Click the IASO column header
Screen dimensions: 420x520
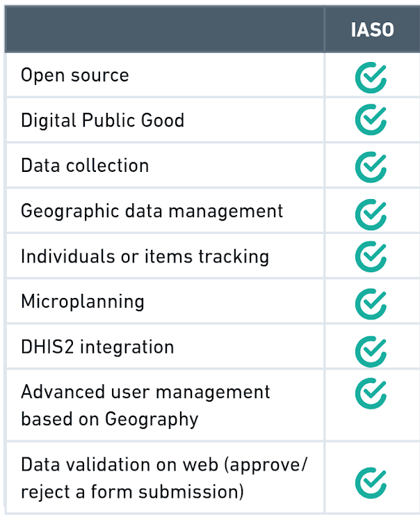371,30
